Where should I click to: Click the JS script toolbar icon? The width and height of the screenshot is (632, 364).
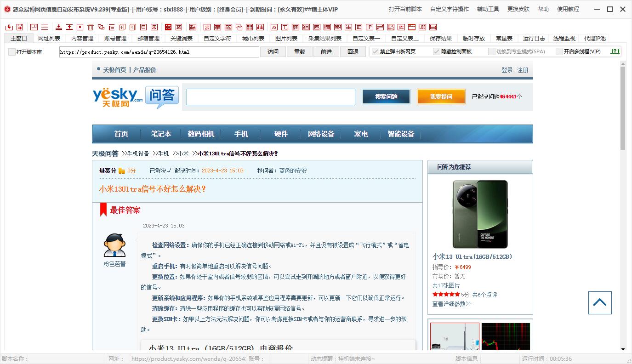pyautogui.click(x=274, y=27)
